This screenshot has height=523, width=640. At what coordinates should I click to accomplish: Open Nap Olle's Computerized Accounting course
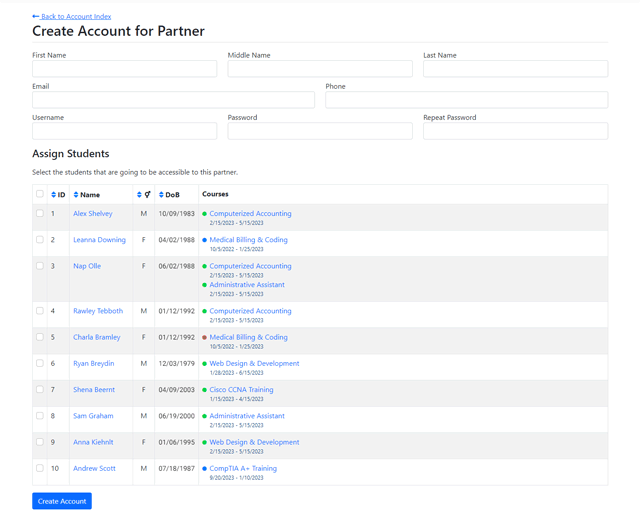[x=250, y=266]
